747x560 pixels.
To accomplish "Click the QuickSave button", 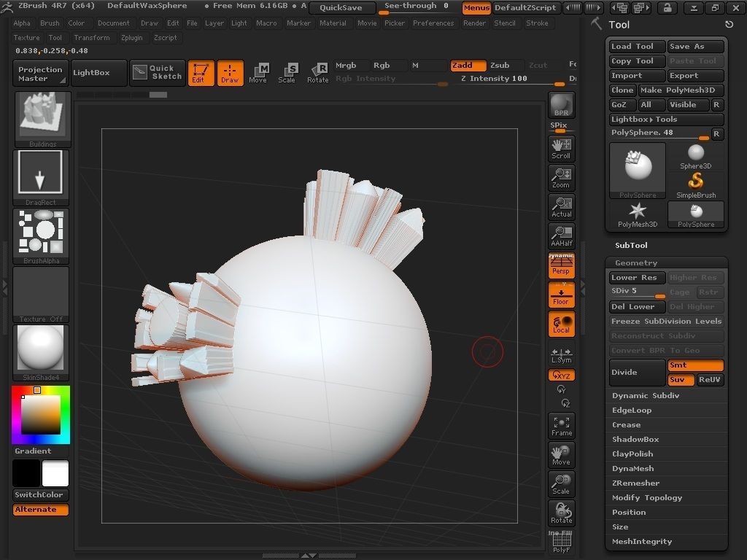I will [x=341, y=7].
